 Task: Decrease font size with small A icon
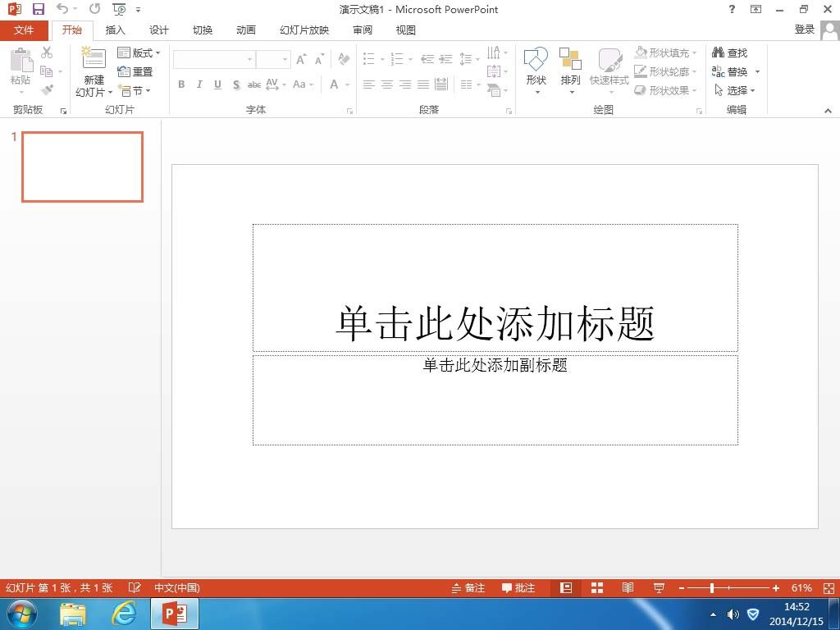click(x=319, y=59)
